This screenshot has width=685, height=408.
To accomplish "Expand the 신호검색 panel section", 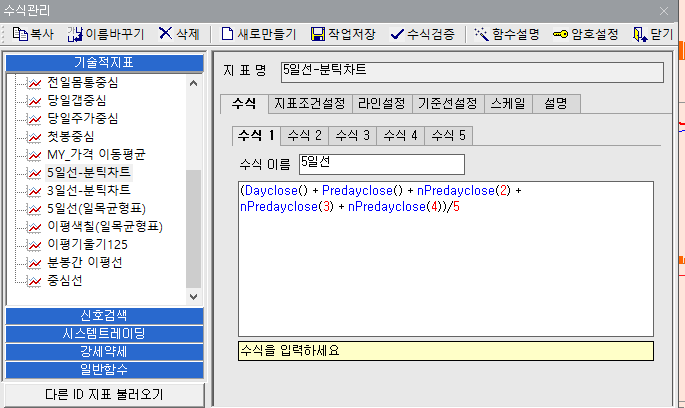I will (105, 316).
